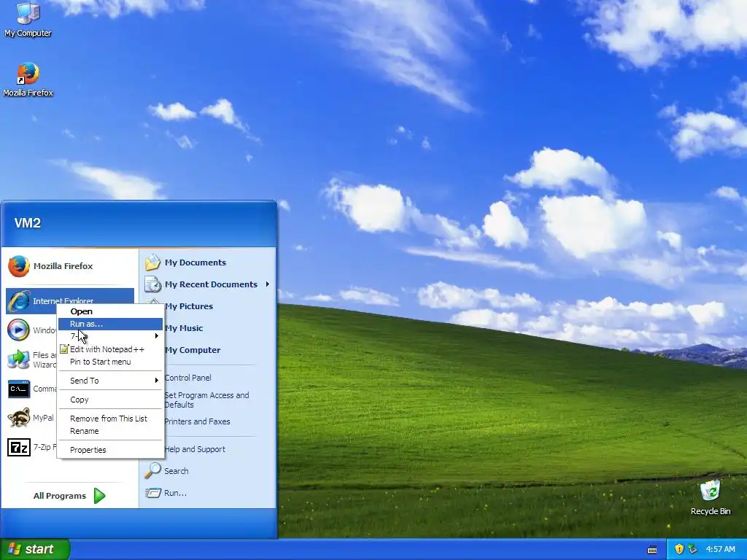Open My Pictures link
The image size is (747, 560).
189,306
